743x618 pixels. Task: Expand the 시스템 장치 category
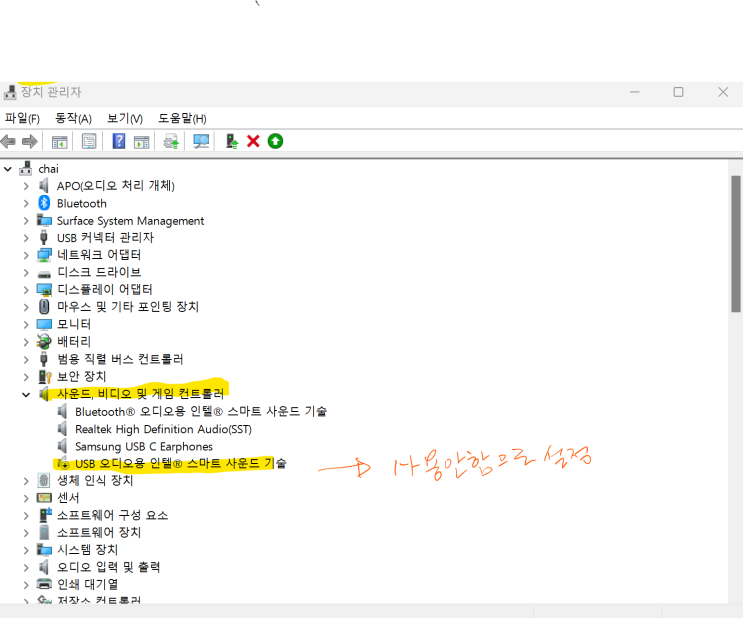tap(26, 550)
